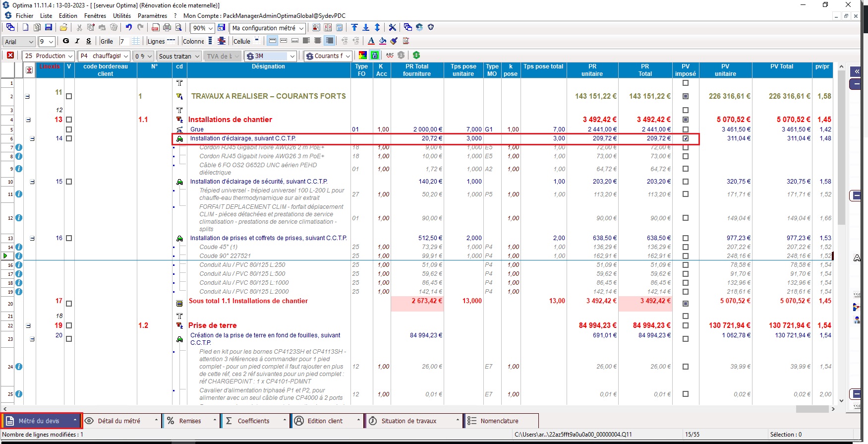
Task: Open the Ma configuration métré dropdown
Action: 301,28
